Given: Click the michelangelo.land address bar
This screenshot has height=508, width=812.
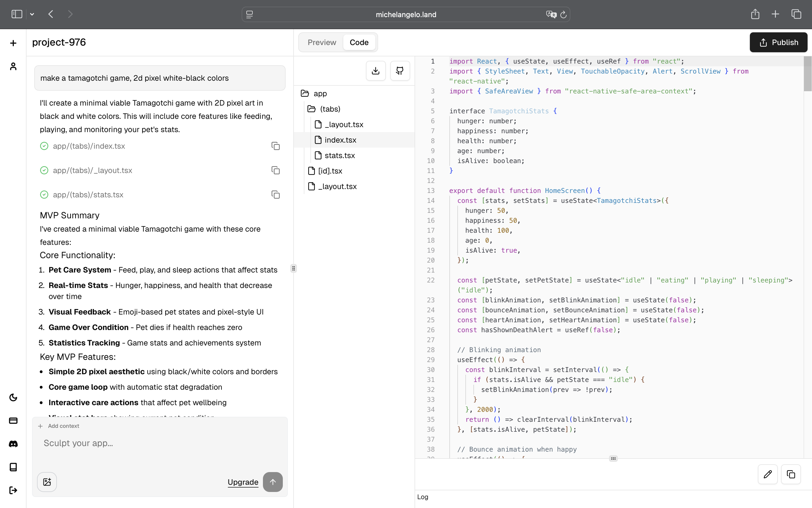Looking at the screenshot, I should (405, 14).
